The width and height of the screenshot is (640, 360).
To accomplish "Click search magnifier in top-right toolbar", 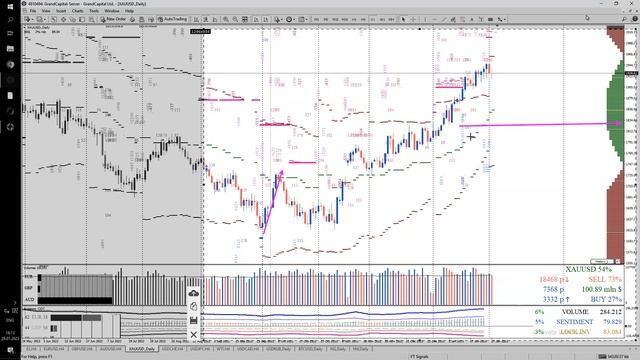I will pyautogui.click(x=624, y=19).
